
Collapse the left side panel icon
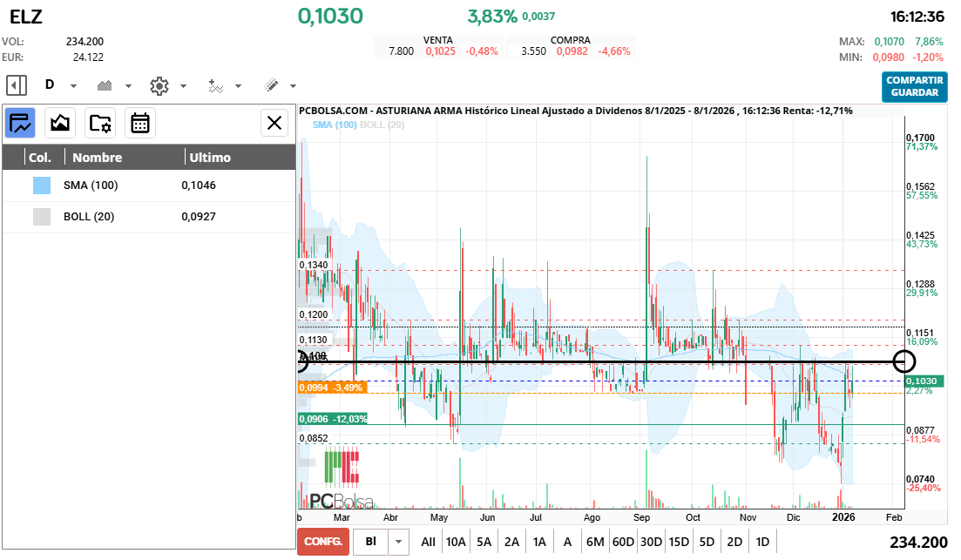(x=17, y=85)
